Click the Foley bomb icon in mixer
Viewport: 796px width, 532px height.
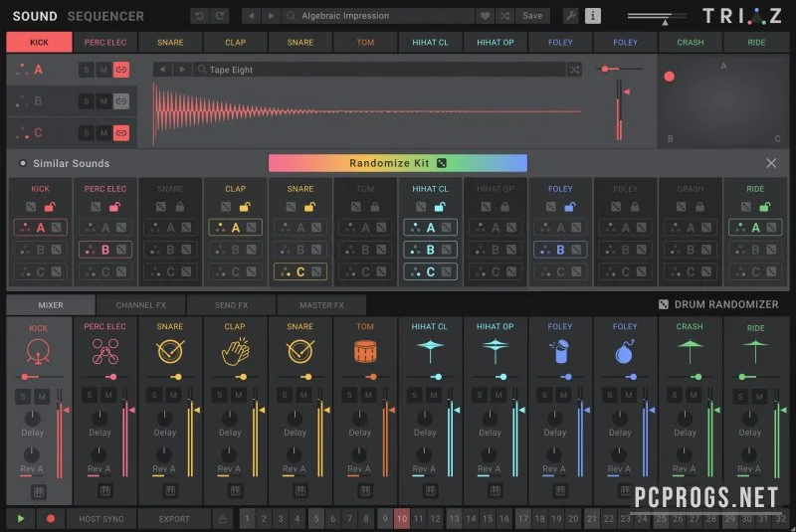coord(625,351)
